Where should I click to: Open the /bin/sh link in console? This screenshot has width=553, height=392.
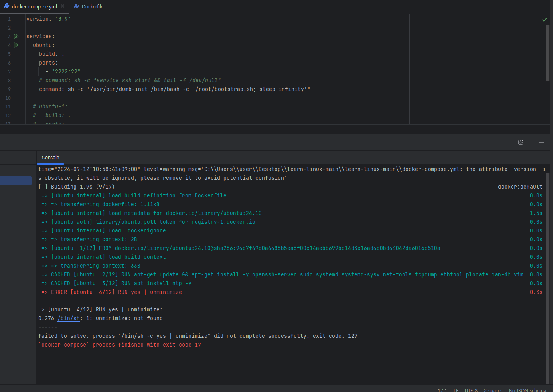coord(69,318)
